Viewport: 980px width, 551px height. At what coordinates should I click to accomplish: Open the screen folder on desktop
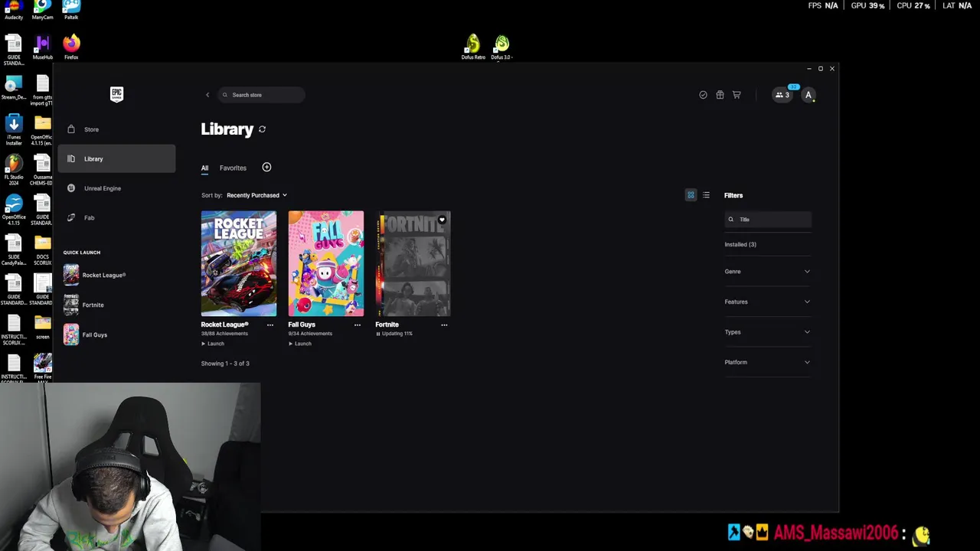pos(42,326)
